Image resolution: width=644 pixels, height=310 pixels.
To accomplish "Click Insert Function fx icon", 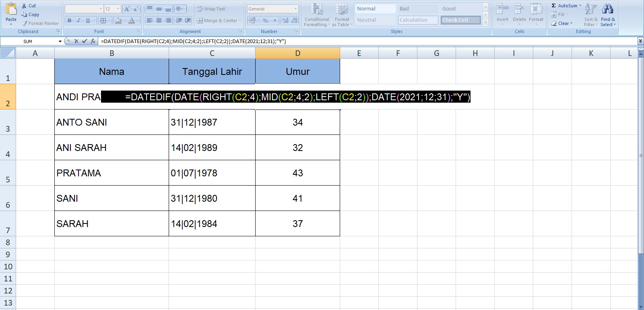I will tap(93, 41).
